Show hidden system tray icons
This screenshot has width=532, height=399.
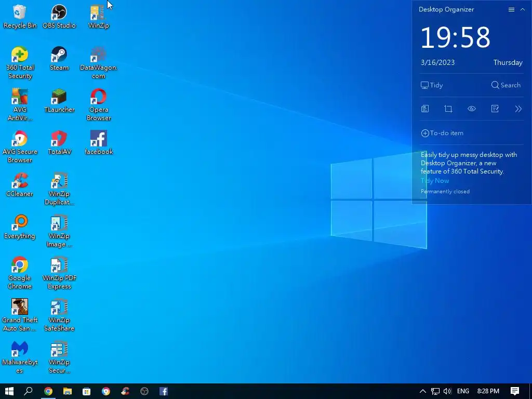pyautogui.click(x=423, y=391)
